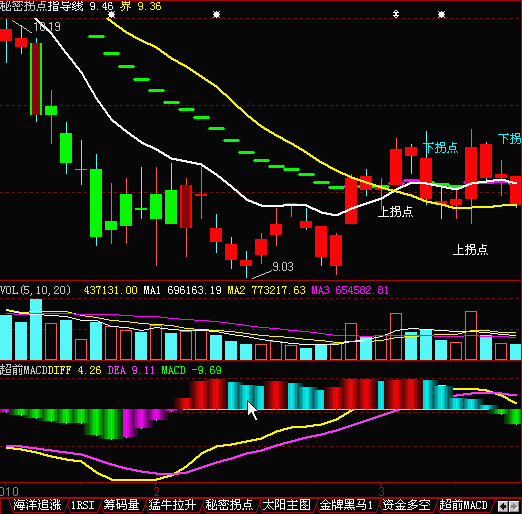Screen dimensions: 522x514
Task: Click the white 上拐点 label near the moving-average crossover
Action: click(395, 211)
